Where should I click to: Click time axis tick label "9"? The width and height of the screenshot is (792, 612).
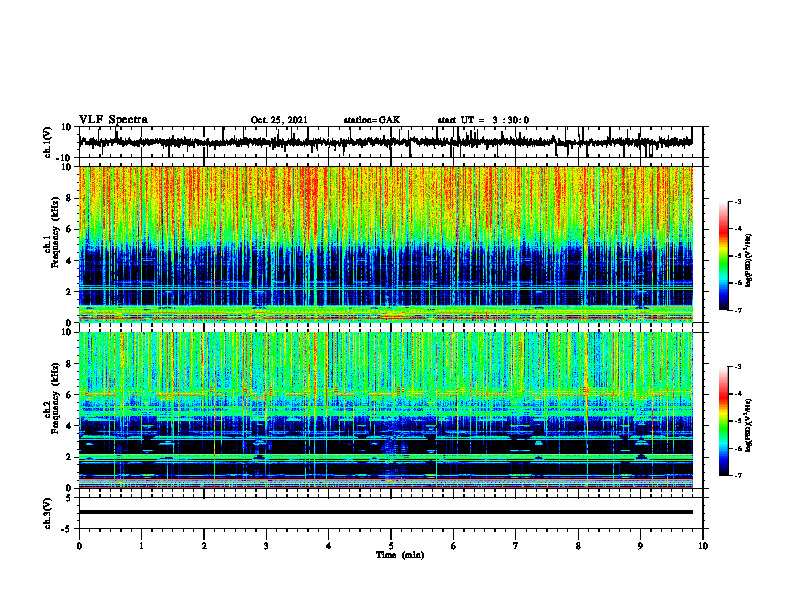pyautogui.click(x=640, y=546)
